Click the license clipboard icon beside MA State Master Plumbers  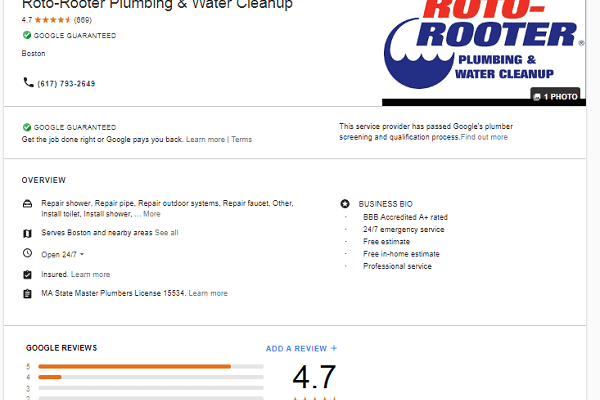(28, 294)
